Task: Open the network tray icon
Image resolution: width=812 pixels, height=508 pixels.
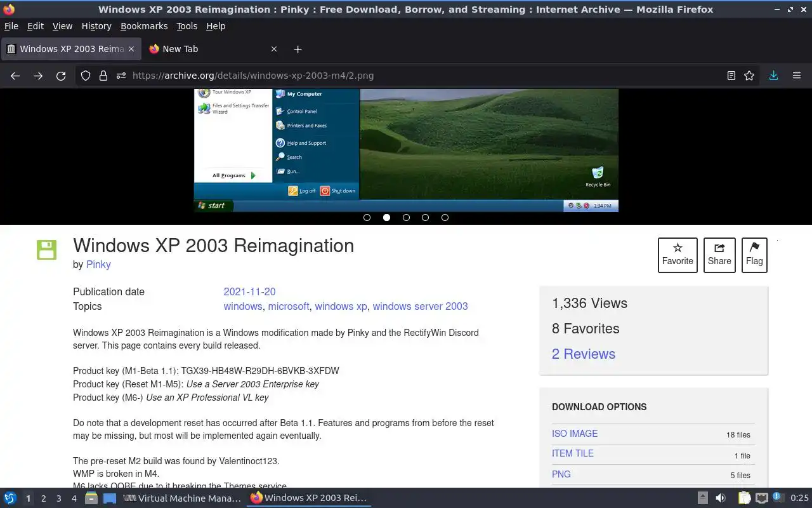Action: (x=762, y=498)
